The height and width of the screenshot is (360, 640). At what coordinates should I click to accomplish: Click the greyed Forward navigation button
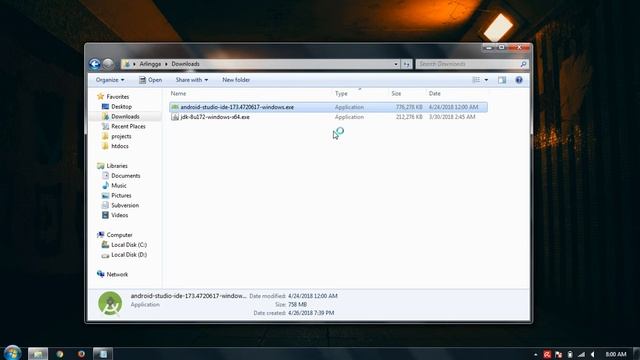coord(108,64)
